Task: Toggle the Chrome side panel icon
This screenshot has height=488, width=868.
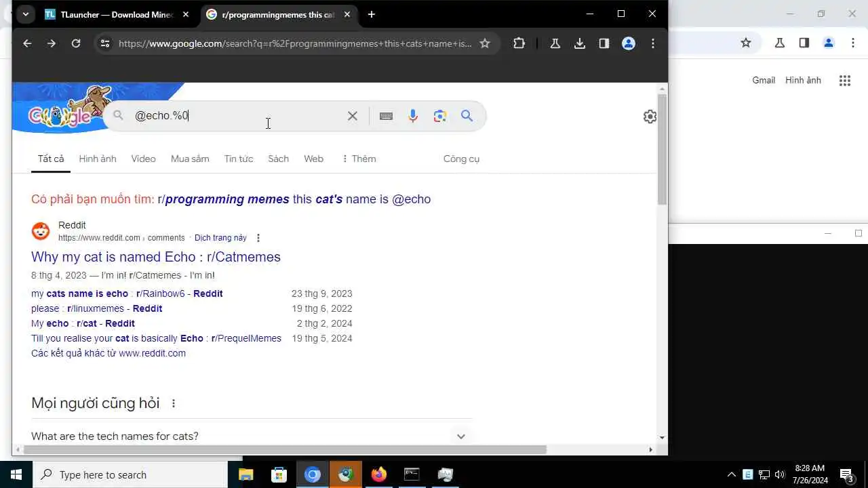Action: coord(604,43)
